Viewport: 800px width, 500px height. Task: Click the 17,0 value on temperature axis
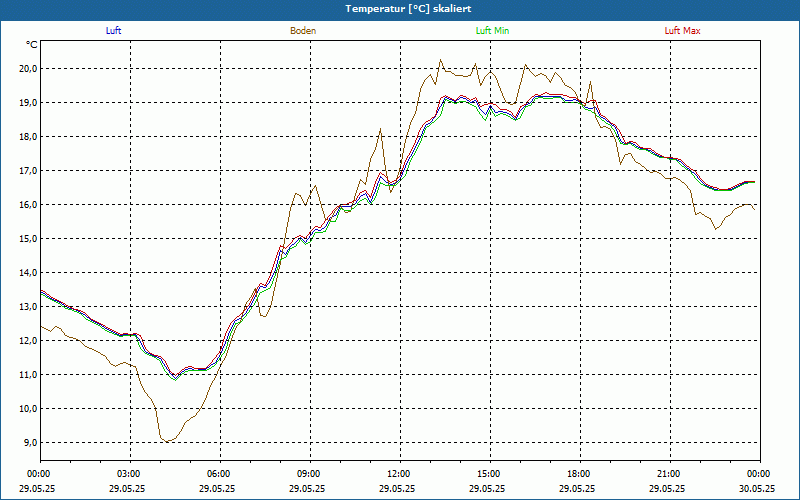[28, 171]
